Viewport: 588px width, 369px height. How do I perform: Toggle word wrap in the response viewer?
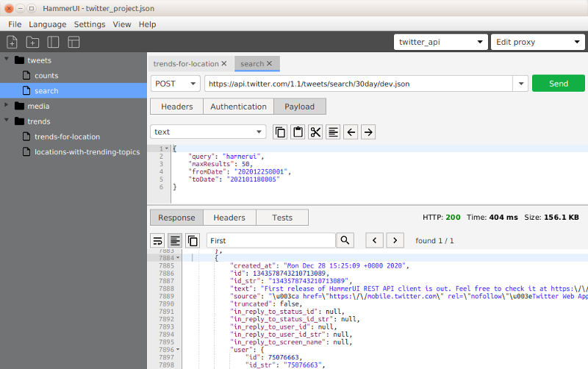pos(157,240)
